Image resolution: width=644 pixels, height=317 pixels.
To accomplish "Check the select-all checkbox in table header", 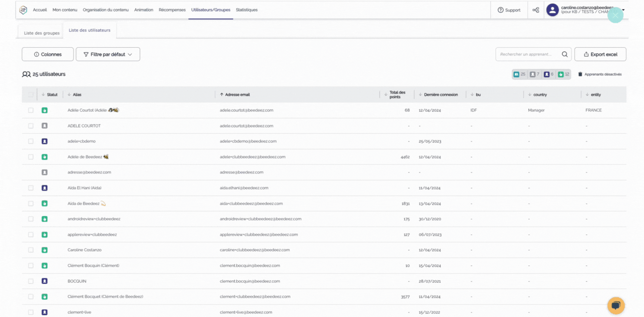I will tap(31, 95).
